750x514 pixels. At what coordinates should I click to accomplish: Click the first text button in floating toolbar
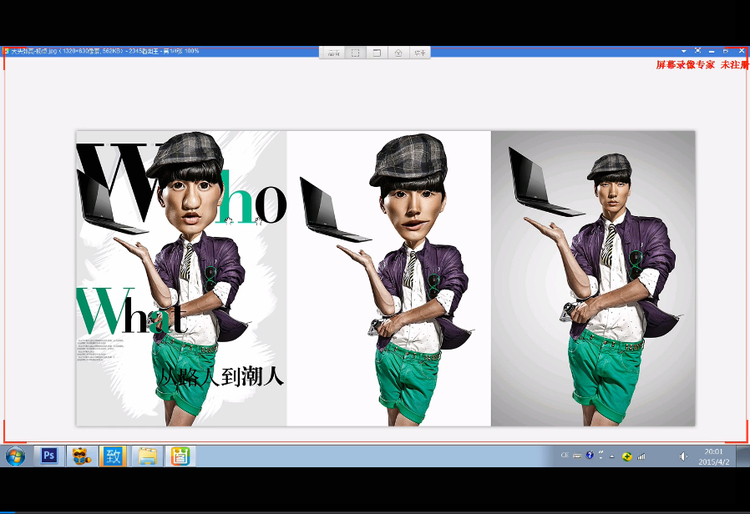[334, 53]
